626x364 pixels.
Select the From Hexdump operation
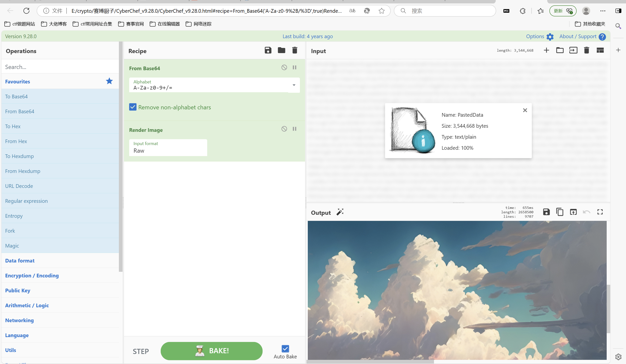click(x=60, y=171)
